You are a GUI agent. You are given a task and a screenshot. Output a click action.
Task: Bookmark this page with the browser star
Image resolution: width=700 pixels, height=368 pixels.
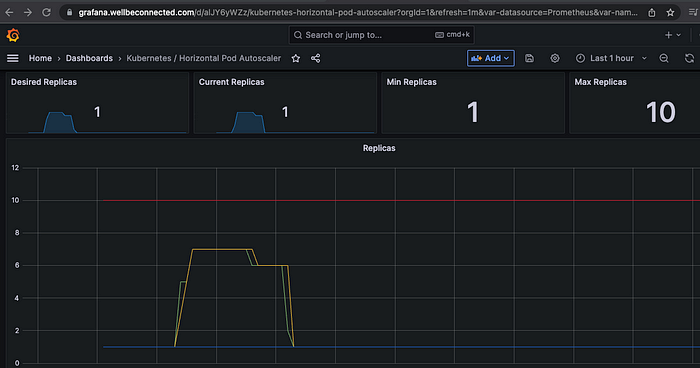point(670,13)
